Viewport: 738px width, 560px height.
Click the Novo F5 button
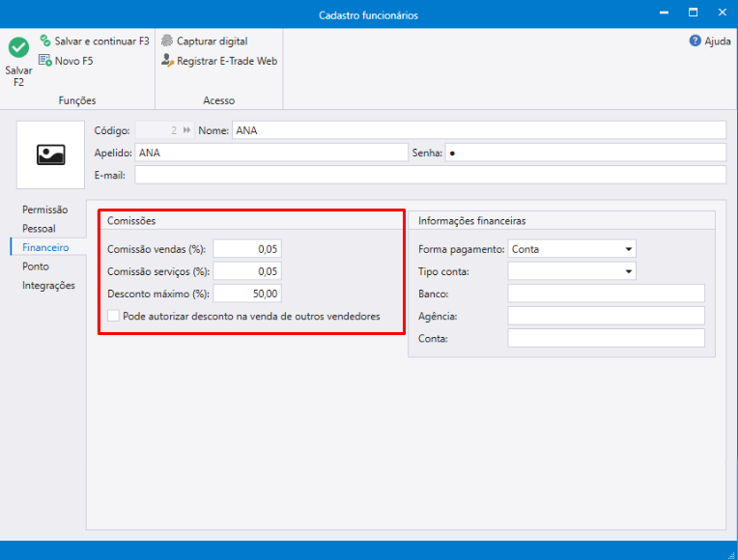tap(66, 61)
